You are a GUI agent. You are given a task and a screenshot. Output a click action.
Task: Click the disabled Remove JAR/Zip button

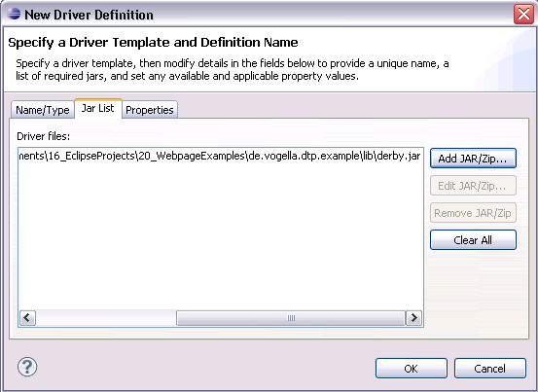473,213
